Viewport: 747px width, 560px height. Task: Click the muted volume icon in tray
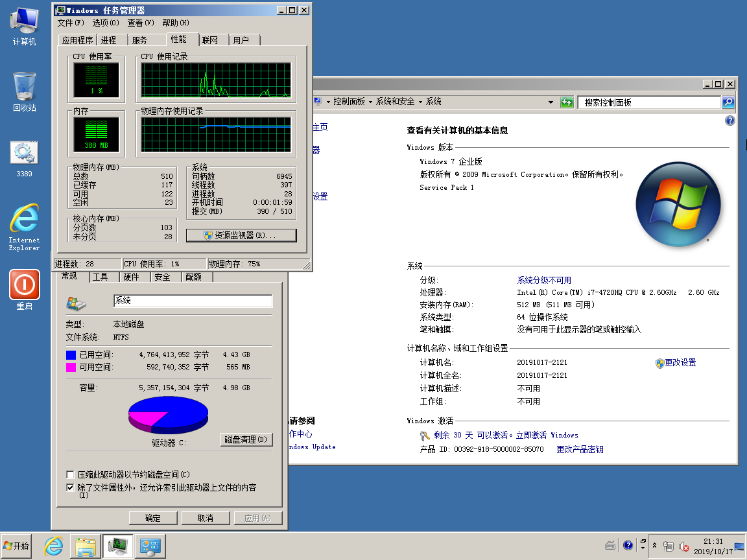pos(683,546)
